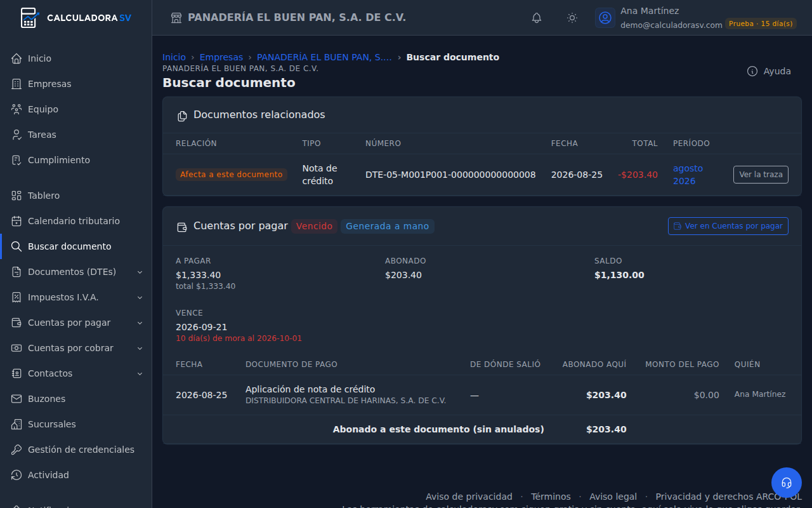This screenshot has width=812, height=508.
Task: Open Actividad in the sidebar
Action: pos(76,475)
